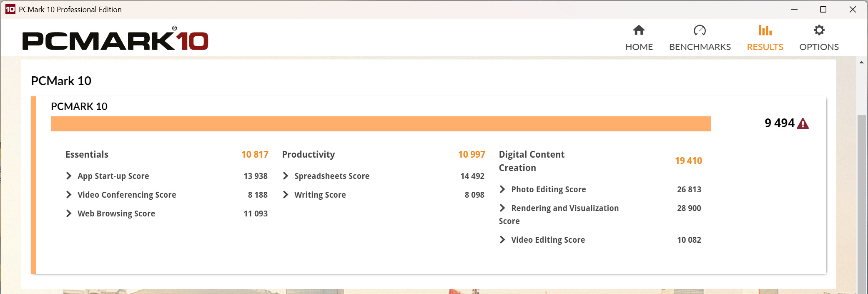Viewport: 868px width, 294px height.
Task: Switch to the BENCHMARKS tab label
Action: point(700,47)
